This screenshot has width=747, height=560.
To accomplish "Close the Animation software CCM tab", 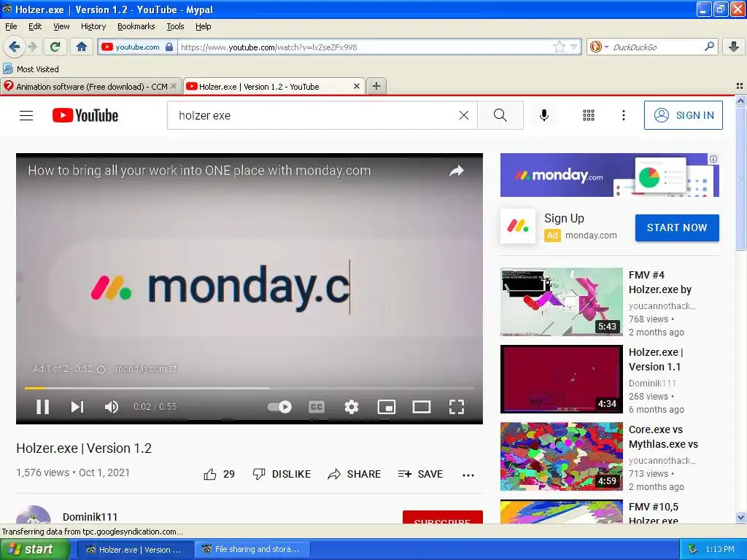I will pos(174,86).
